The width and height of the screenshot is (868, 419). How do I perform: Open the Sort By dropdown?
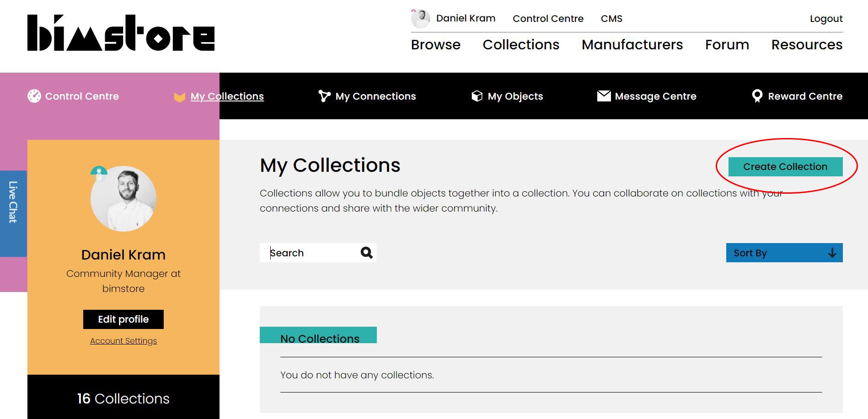pos(784,253)
